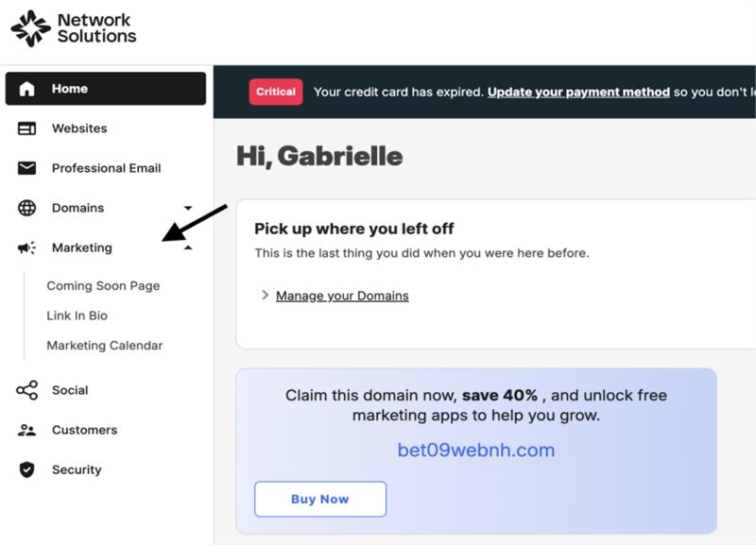This screenshot has width=756, height=545.
Task: Click the bet09webnh.com domain name
Action: pos(475,450)
